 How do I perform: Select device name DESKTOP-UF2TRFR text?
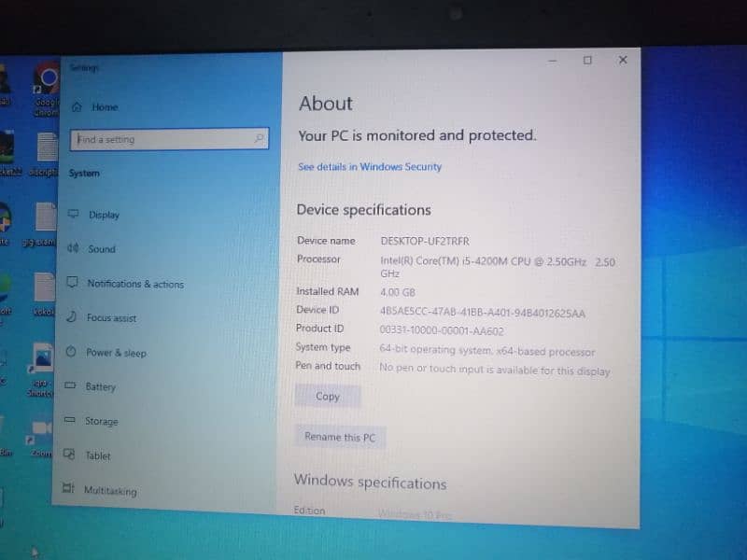click(425, 242)
